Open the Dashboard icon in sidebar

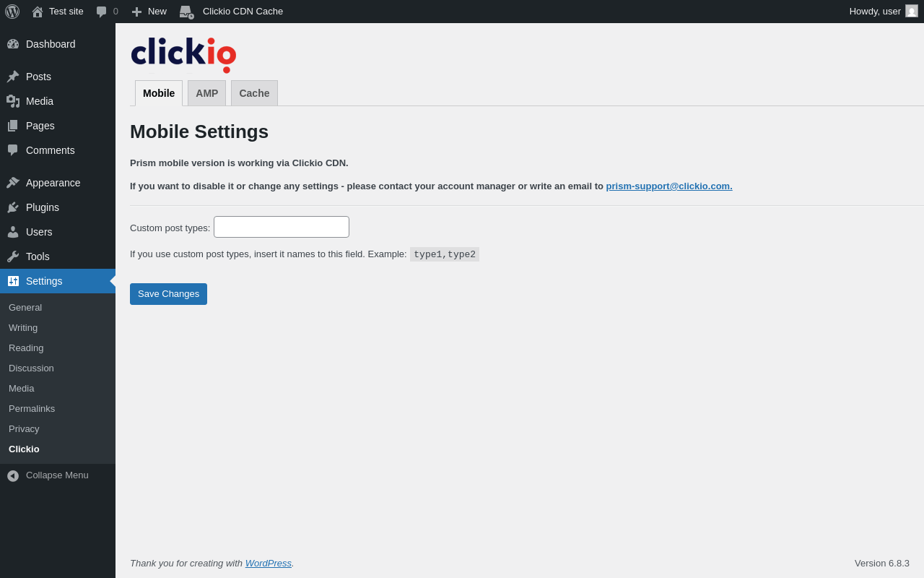click(x=13, y=44)
